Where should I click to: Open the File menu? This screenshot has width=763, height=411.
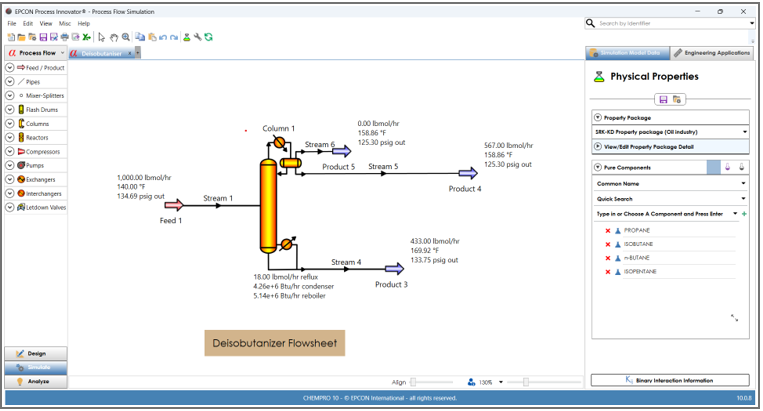[12, 23]
